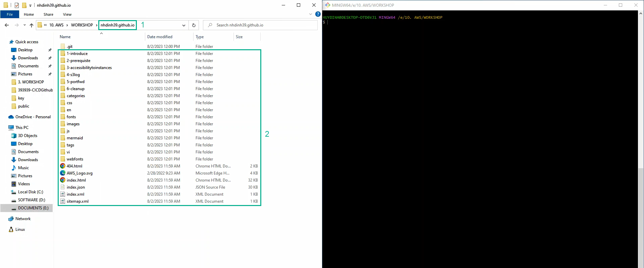Open Explorer Help icon
The width and height of the screenshot is (644, 268).
pyautogui.click(x=318, y=14)
